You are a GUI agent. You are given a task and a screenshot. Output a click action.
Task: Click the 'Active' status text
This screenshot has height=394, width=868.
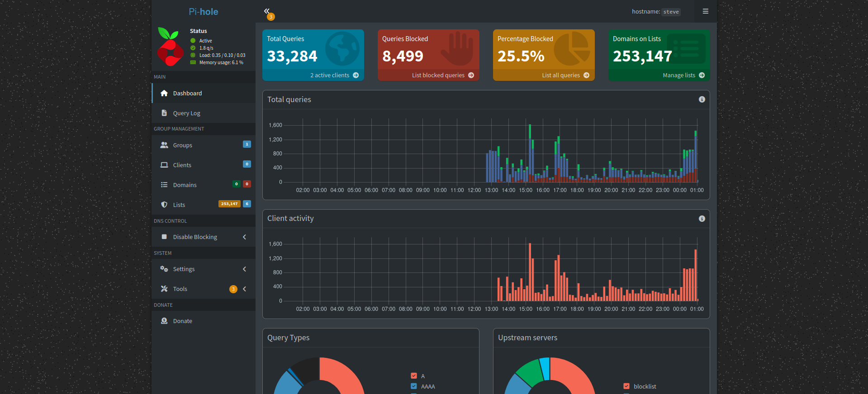(x=206, y=41)
